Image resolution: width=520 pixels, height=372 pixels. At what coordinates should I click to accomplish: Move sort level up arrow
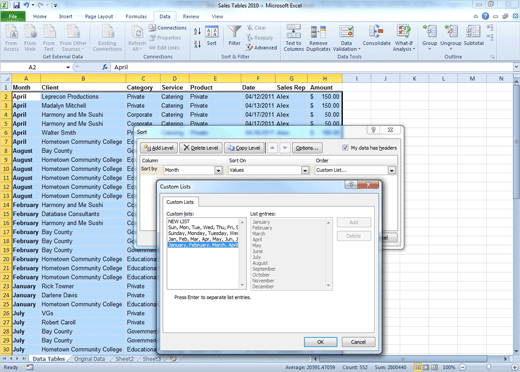[272, 148]
